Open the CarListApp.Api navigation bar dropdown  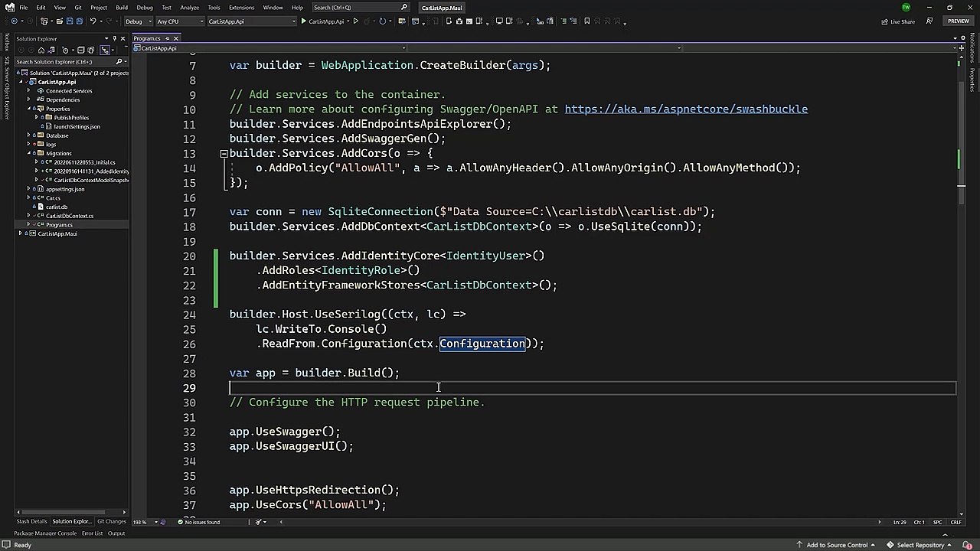pos(269,48)
